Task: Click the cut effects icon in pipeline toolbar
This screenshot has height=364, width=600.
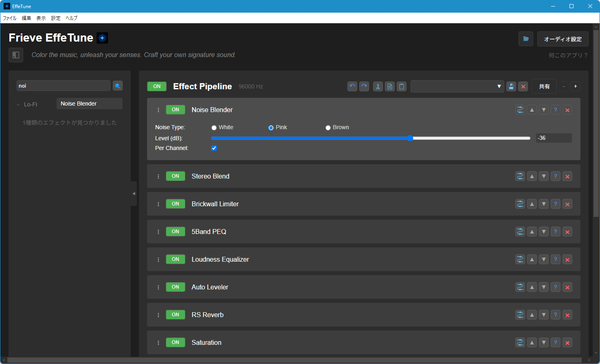Action: click(378, 87)
